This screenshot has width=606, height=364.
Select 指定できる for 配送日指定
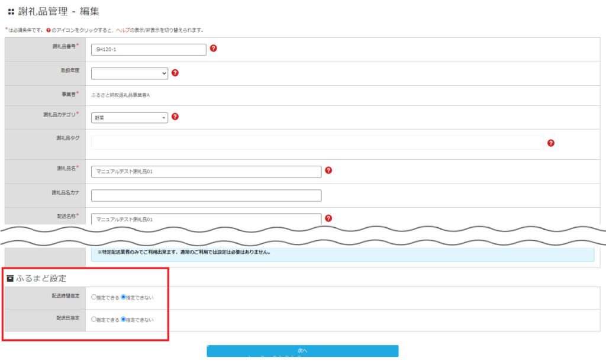click(x=94, y=320)
